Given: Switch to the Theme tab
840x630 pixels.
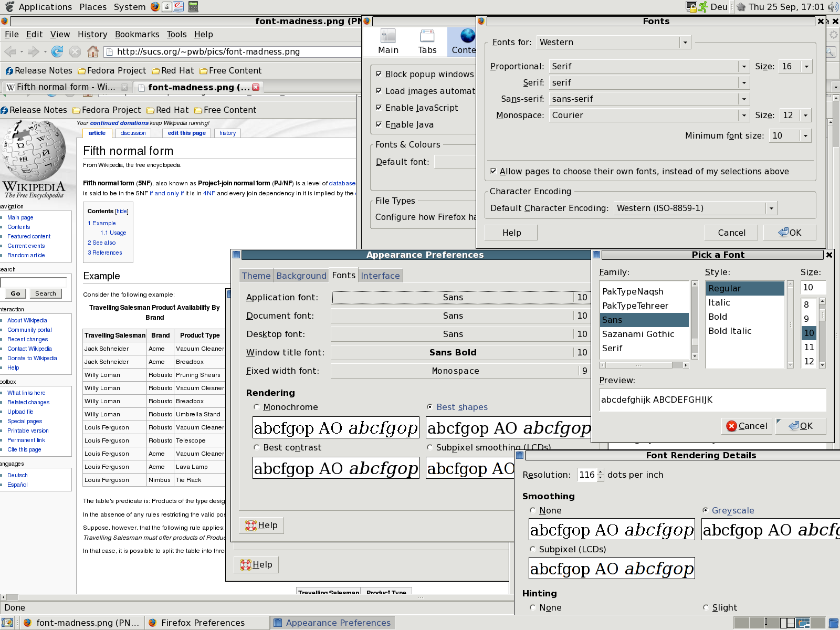Looking at the screenshot, I should click(x=256, y=276).
